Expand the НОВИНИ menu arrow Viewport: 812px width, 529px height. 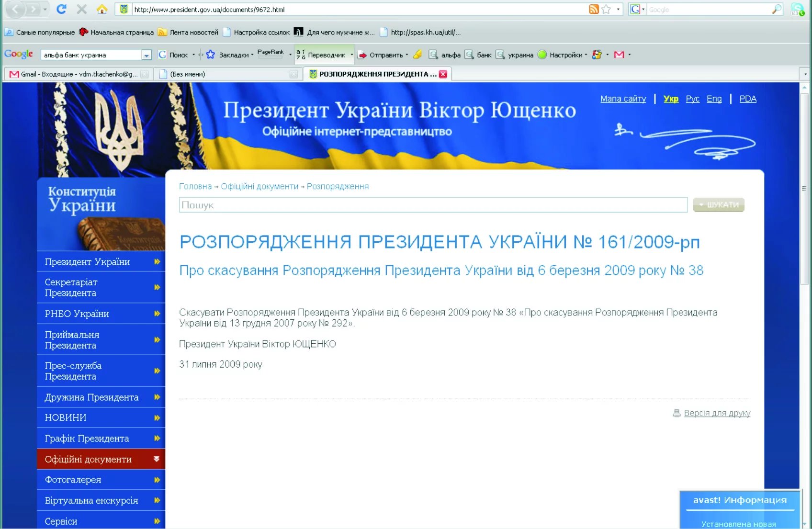(157, 417)
